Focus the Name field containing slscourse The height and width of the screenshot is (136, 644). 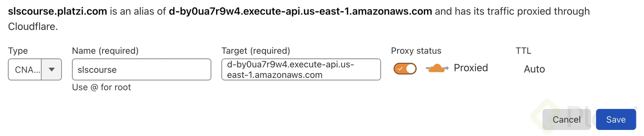pos(142,69)
